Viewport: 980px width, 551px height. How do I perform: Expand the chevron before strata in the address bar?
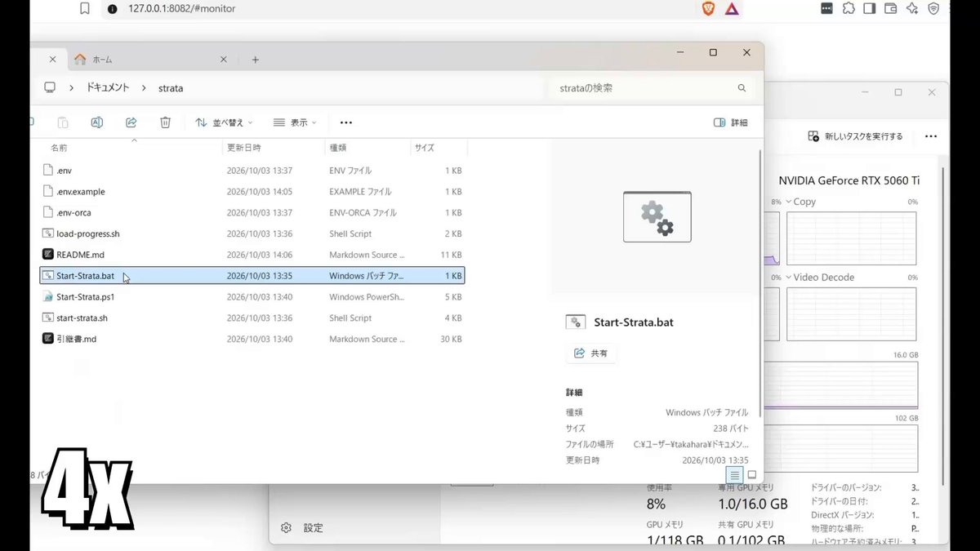[144, 87]
